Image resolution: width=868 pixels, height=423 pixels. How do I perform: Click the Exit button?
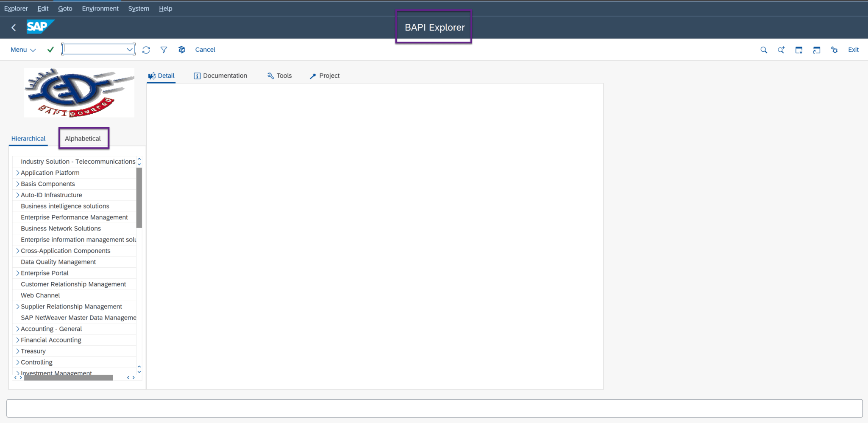pos(853,50)
